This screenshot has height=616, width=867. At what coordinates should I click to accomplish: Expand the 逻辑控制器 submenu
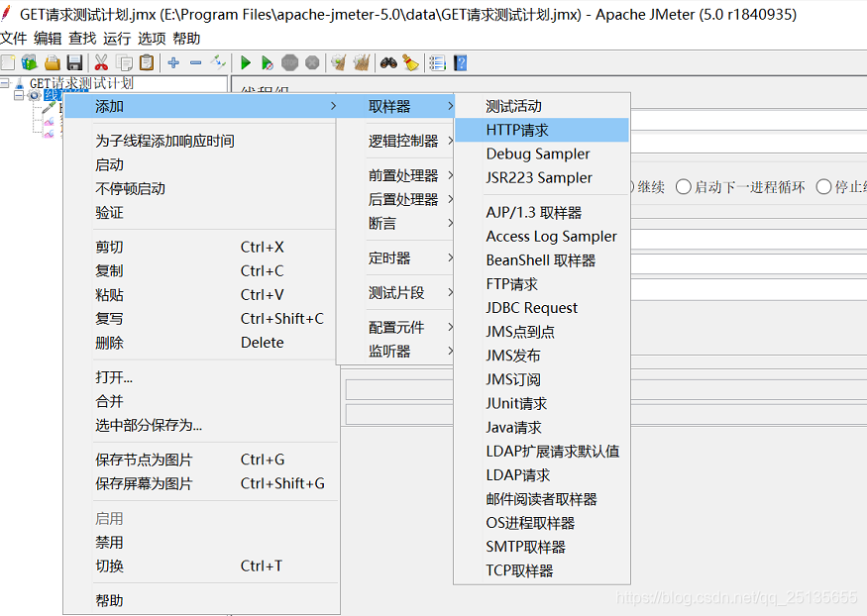click(x=403, y=141)
